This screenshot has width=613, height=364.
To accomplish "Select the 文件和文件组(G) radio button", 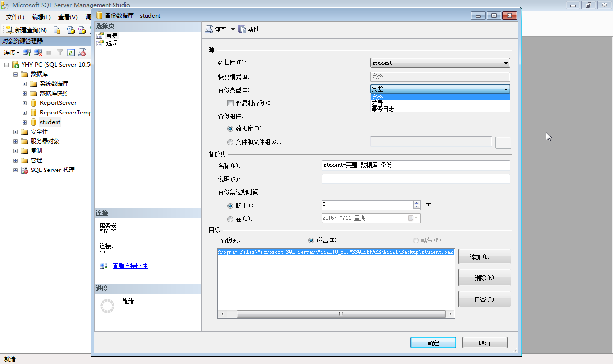I will [231, 142].
